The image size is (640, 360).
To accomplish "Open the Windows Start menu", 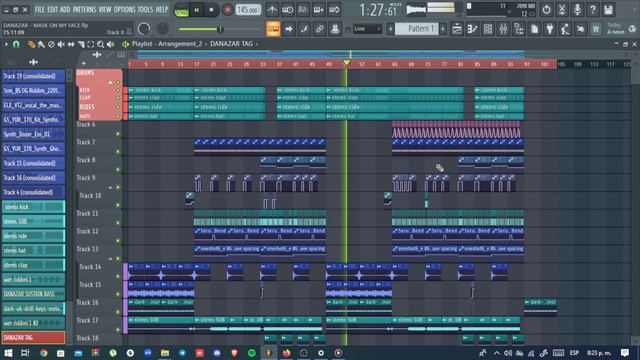I will point(8,353).
